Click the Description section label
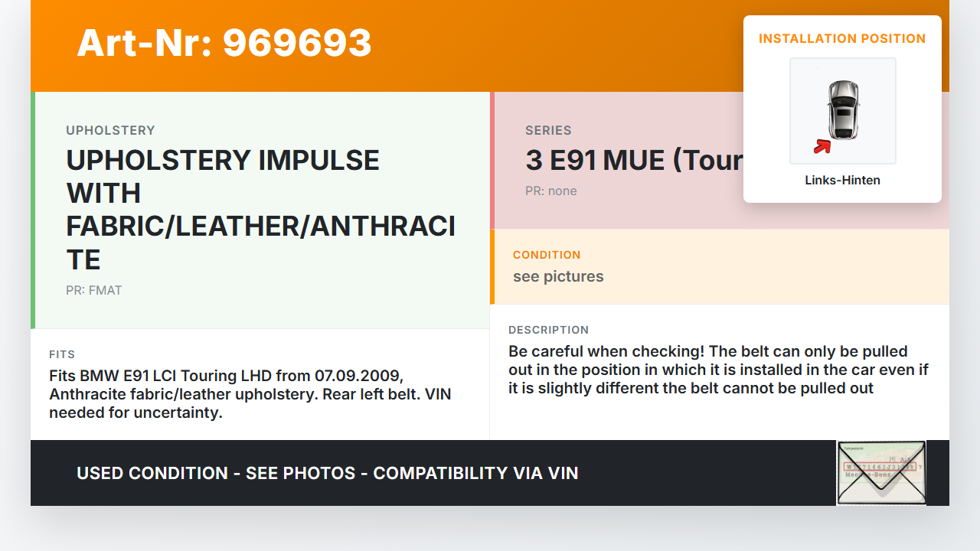 coord(548,330)
